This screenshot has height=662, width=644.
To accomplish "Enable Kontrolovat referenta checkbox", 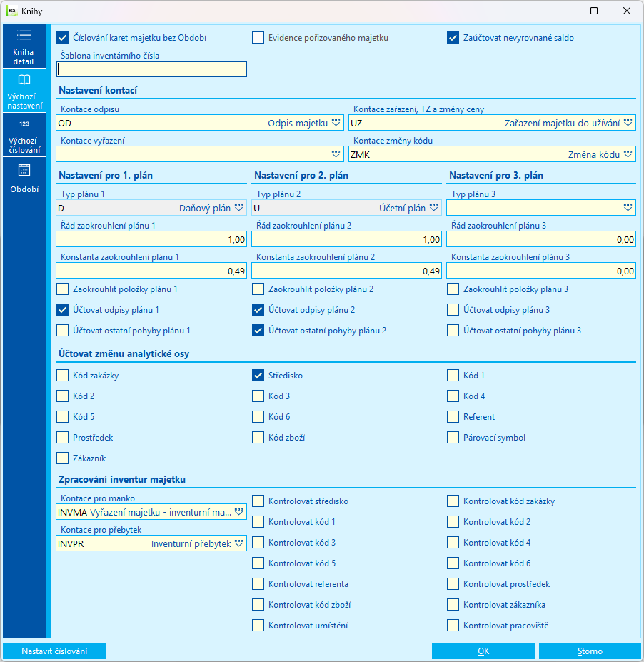I will point(258,584).
